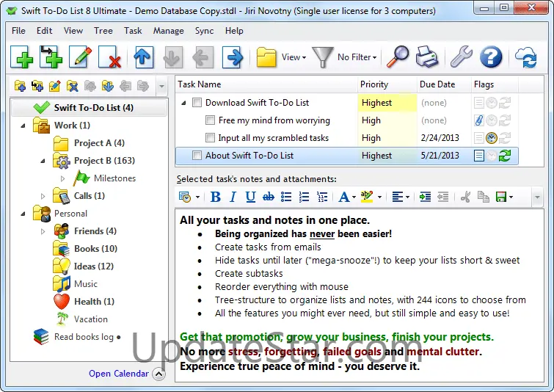Apply italic formatting in notes toolbar
The height and width of the screenshot is (392, 554).
tap(233, 197)
